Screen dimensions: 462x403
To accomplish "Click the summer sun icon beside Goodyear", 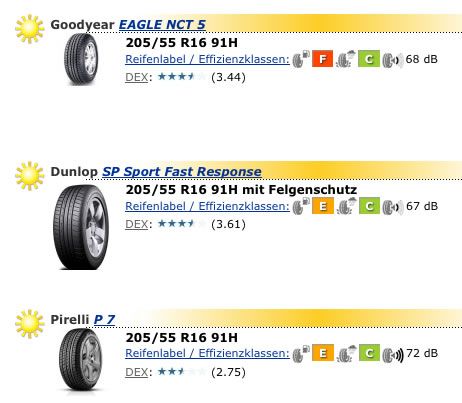I will click(30, 29).
